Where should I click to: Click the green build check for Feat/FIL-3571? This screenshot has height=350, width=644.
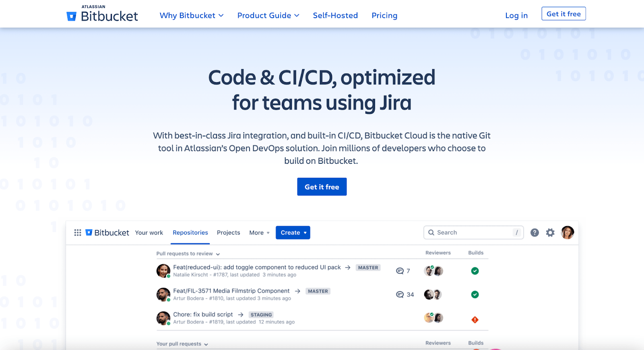point(475,294)
